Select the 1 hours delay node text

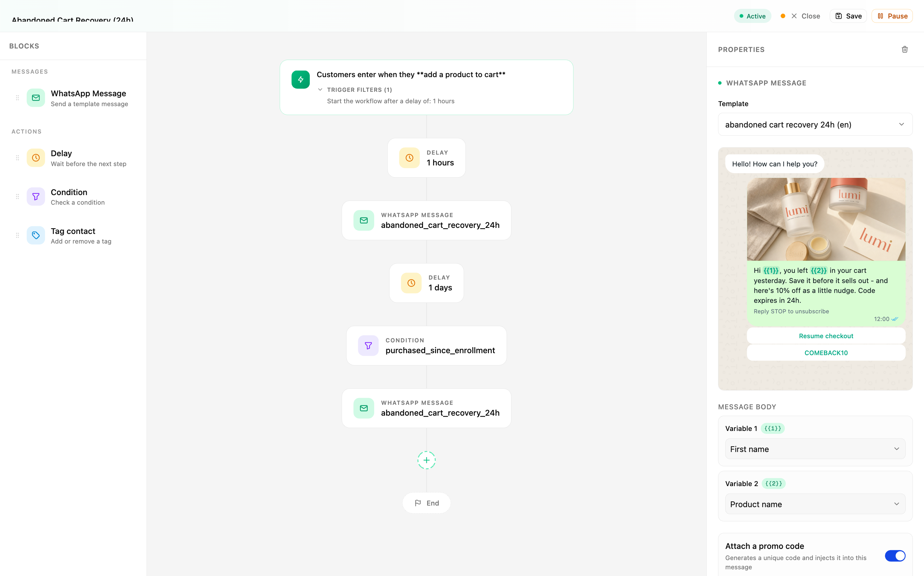(440, 163)
